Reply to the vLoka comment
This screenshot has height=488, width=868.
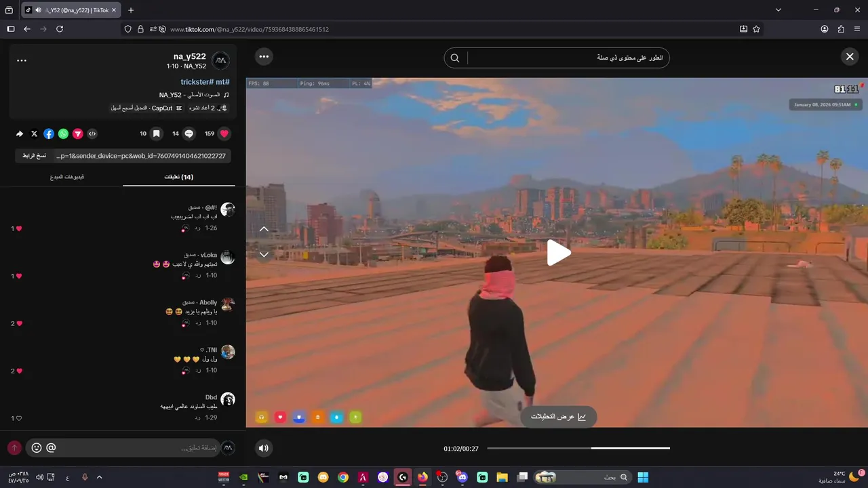(x=198, y=276)
